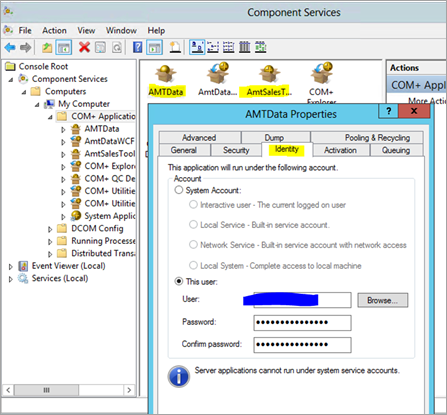Switch to the Advanced tab
This screenshot has height=415, width=447.
point(199,137)
